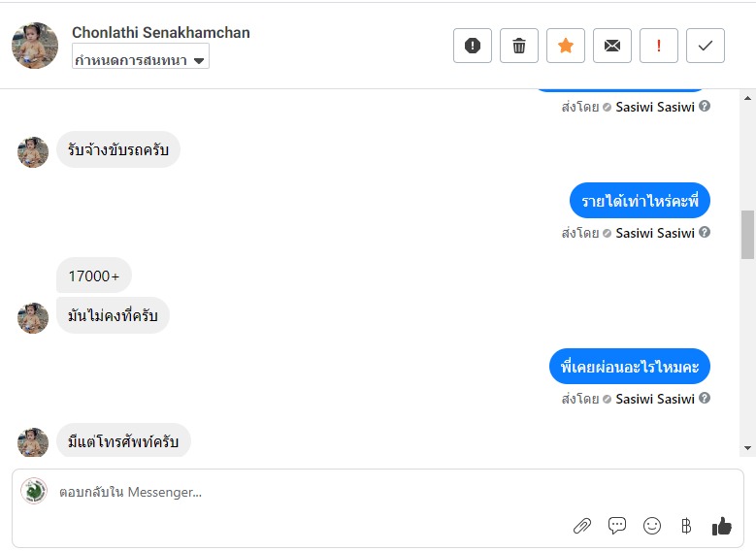This screenshot has height=551, width=756.
Task: Click the baht payment request icon
Action: 686,526
